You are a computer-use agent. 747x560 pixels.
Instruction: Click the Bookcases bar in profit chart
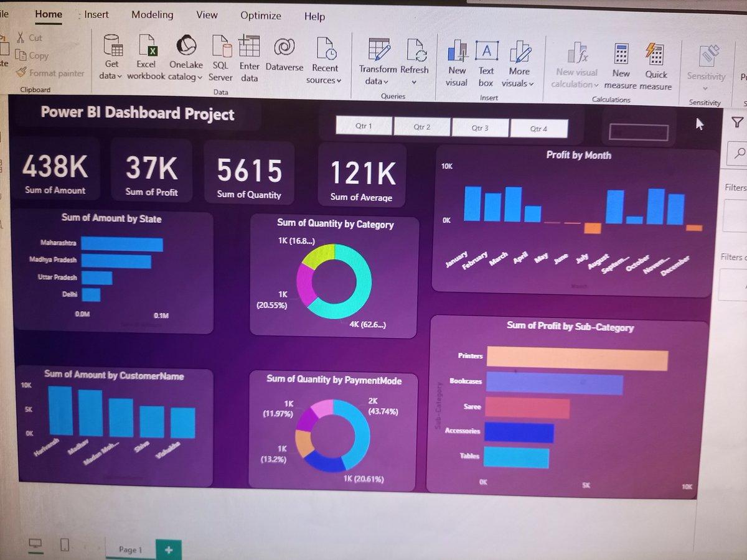(x=554, y=384)
